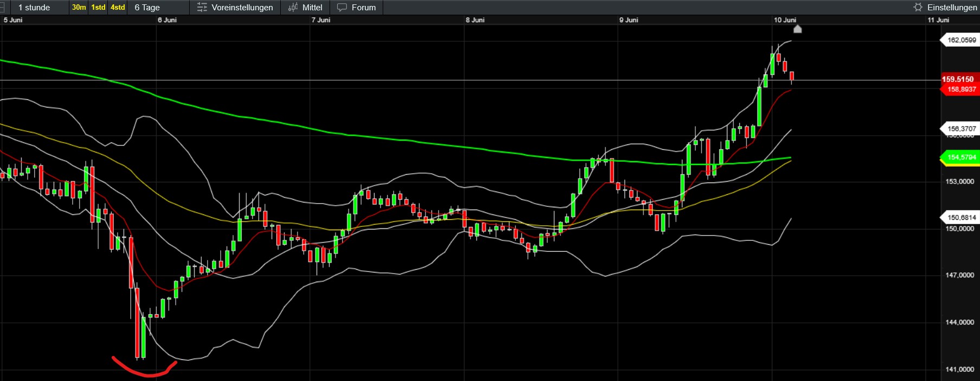Click the Voreinstellungen sliders icon
Image resolution: width=980 pixels, height=381 pixels.
coord(202,8)
